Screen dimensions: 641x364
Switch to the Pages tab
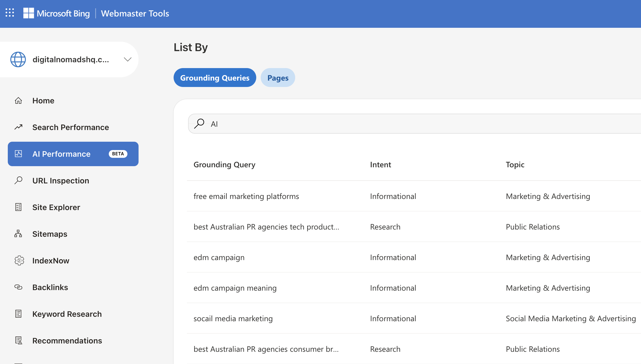(278, 78)
